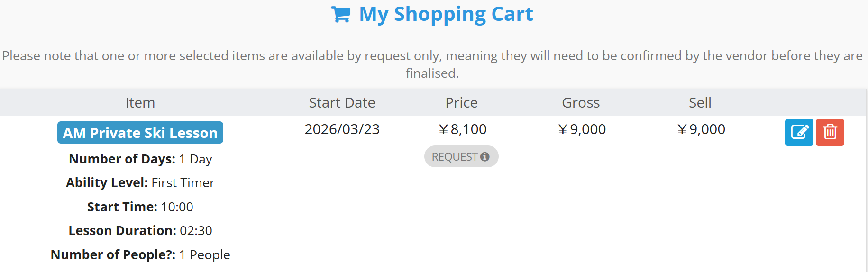Click the Lesson Duration 02:30 line
The height and width of the screenshot is (272, 868).
140,231
